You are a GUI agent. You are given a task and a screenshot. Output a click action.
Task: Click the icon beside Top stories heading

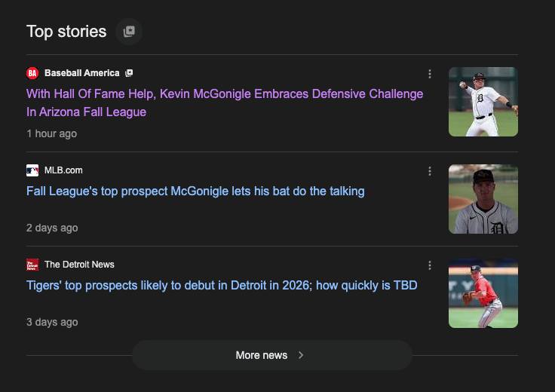click(x=129, y=32)
